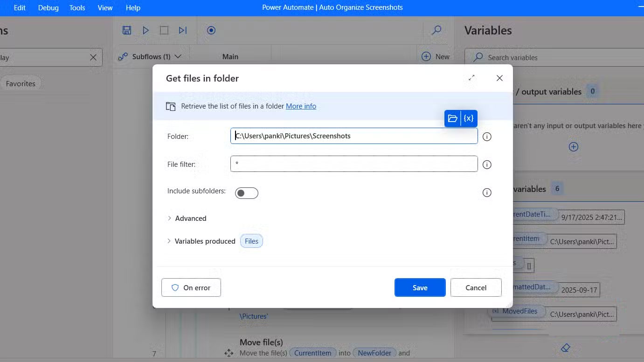Click the select folder icon in dialog
Screen dimensions: 644x362
(x=452, y=118)
